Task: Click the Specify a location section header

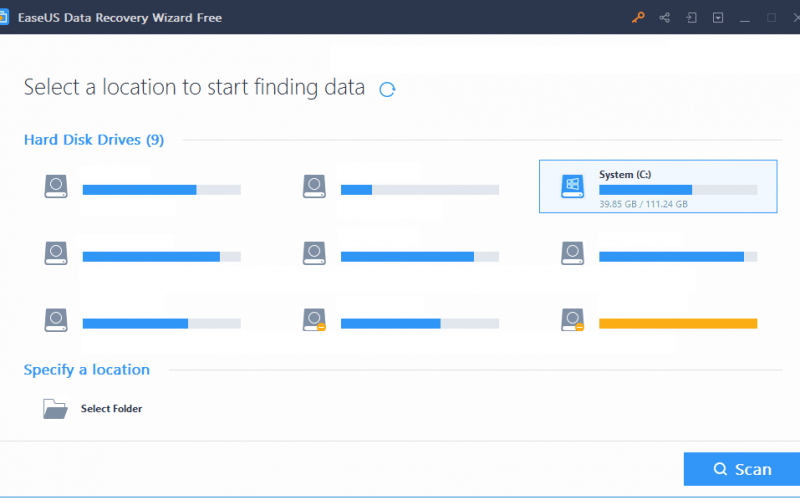Action: point(87,370)
